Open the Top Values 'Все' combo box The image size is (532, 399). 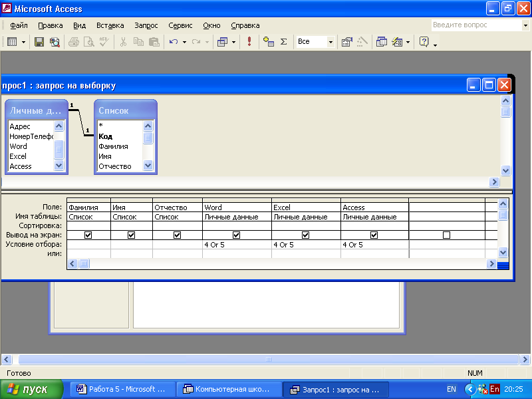pyautogui.click(x=315, y=42)
